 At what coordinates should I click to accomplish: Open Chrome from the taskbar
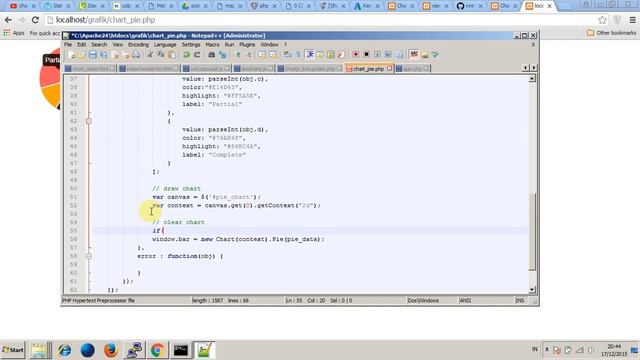click(x=158, y=350)
